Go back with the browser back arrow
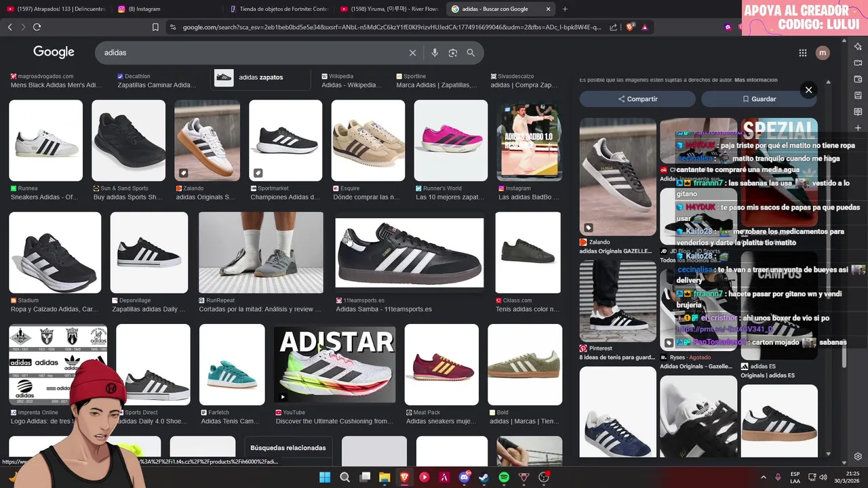Screen dimensions: 868x488 point(9,27)
